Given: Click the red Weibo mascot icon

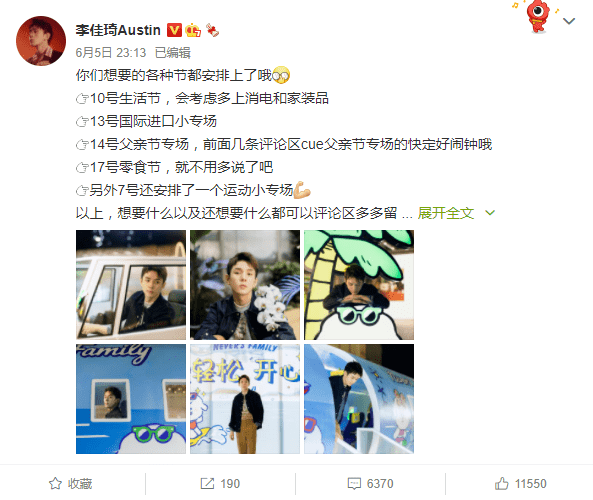Looking at the screenshot, I should pyautogui.click(x=538, y=16).
